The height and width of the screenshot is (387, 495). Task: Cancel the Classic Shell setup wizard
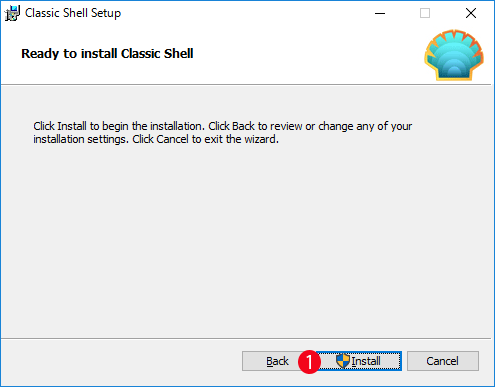click(443, 361)
